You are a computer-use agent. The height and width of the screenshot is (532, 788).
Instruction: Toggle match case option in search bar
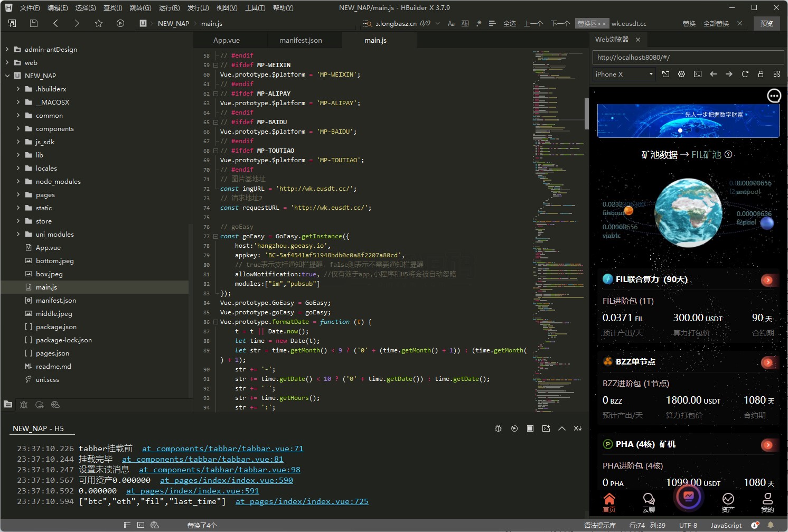pos(451,23)
